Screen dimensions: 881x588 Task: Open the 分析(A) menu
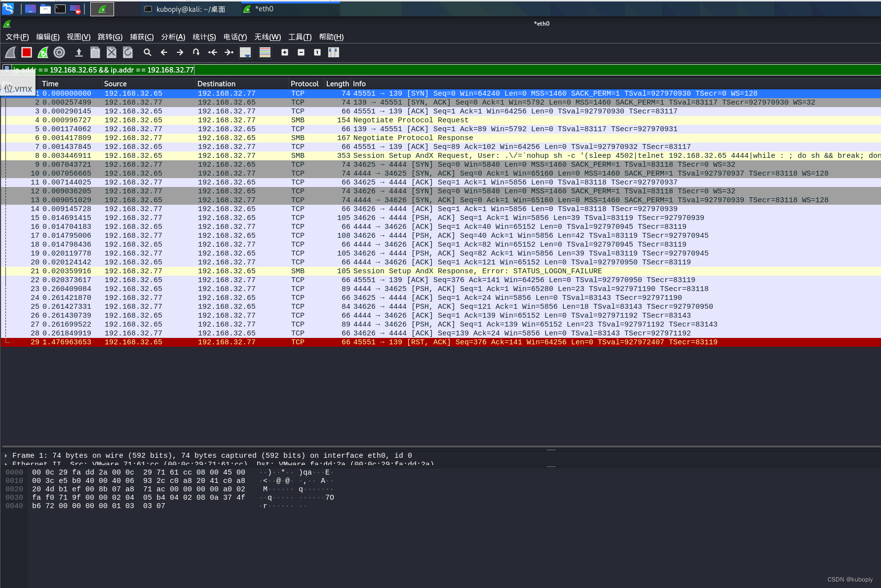pos(173,37)
